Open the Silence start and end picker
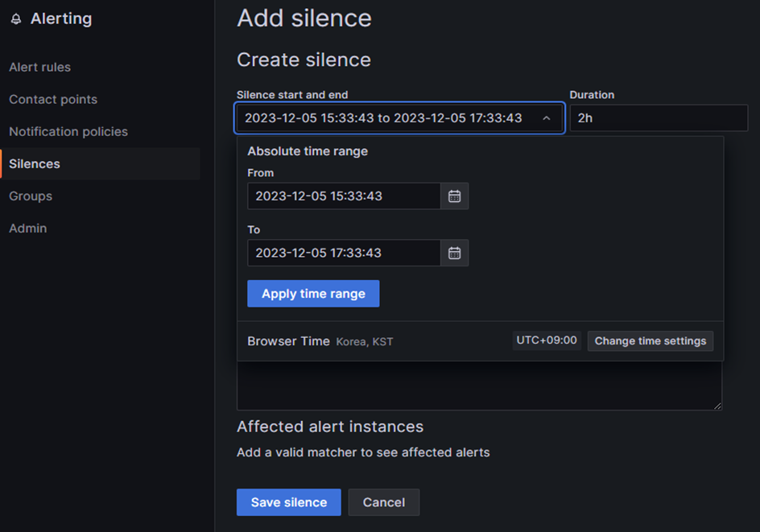 coord(399,118)
